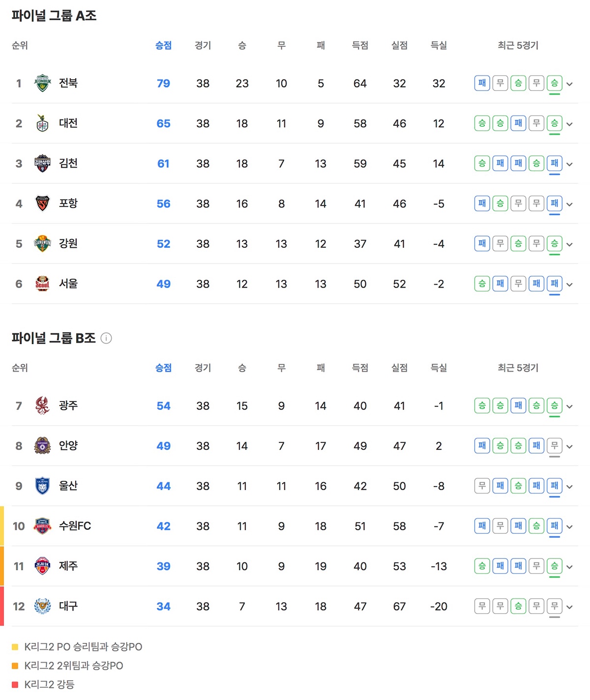Select the Pohang Steelers logo
This screenshot has width=590, height=700.
[42, 204]
